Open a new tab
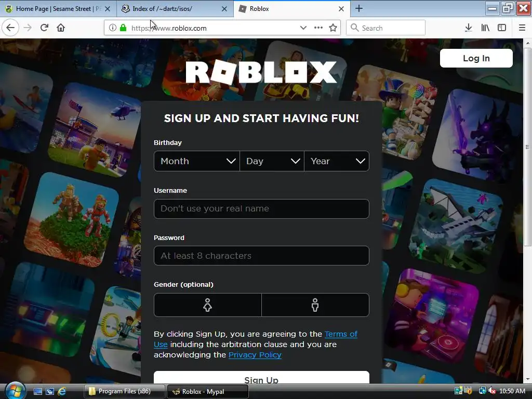This screenshot has width=532, height=399. [359, 8]
